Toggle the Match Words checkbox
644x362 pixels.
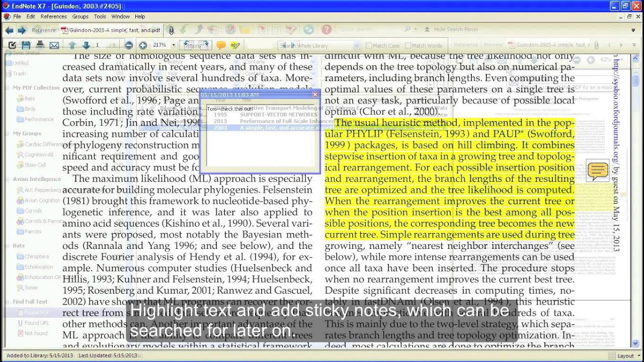pyautogui.click(x=408, y=46)
